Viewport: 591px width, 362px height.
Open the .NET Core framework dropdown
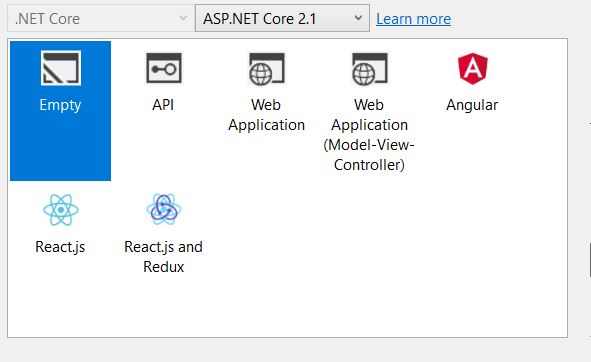click(x=101, y=18)
